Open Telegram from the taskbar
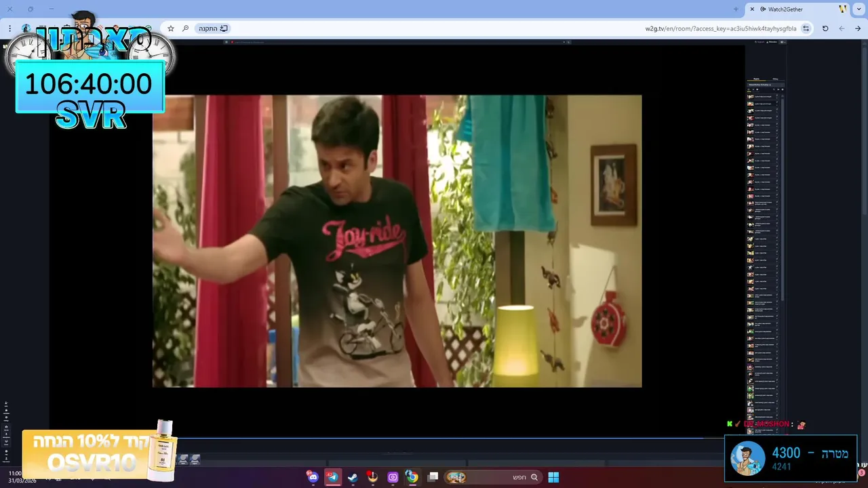Image resolution: width=868 pixels, height=488 pixels. 332,477
